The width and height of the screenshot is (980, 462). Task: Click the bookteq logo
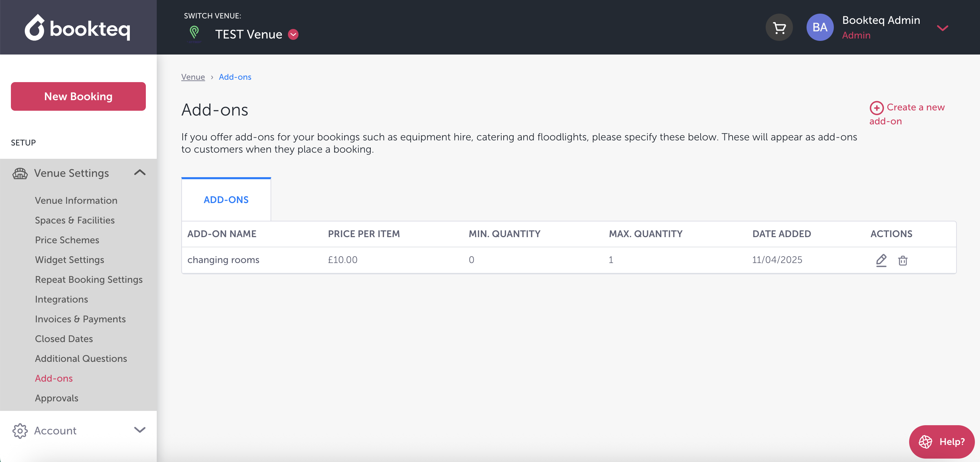(x=78, y=27)
